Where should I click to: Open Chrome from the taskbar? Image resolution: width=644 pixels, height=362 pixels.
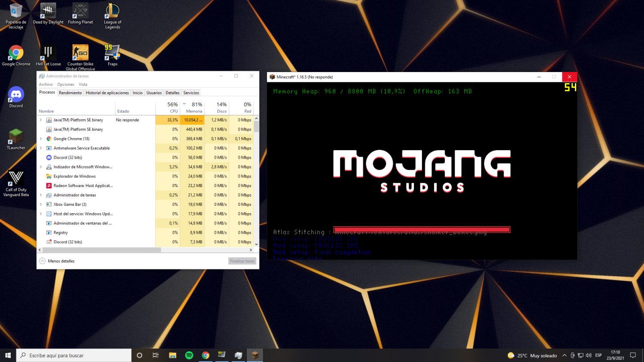(x=206, y=355)
